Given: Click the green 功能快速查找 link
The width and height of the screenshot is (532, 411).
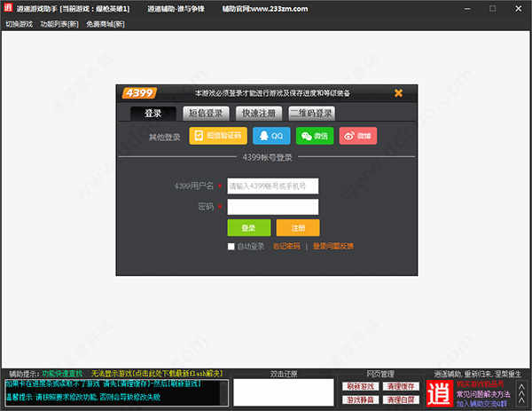Looking at the screenshot, I should pyautogui.click(x=62, y=374).
